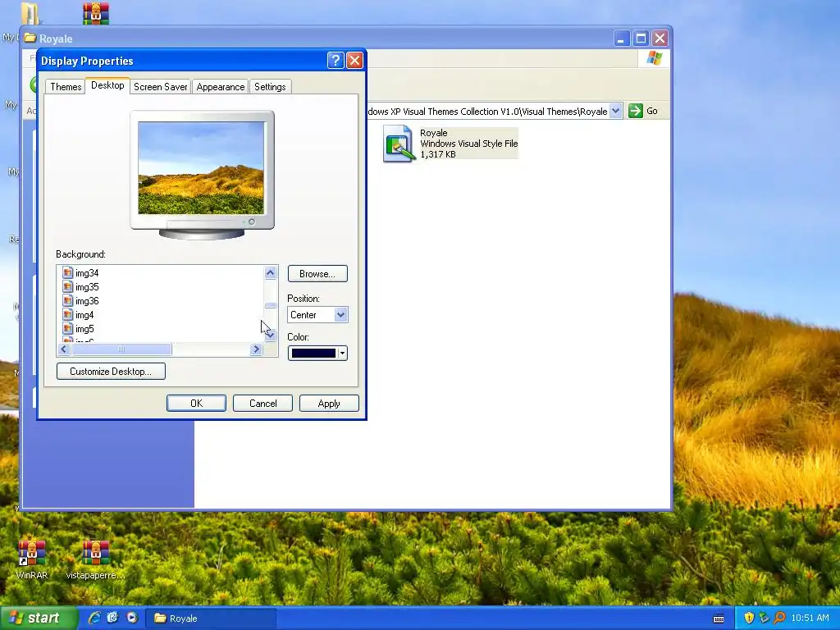Click the safely remove hardware tray icon

pos(764,618)
